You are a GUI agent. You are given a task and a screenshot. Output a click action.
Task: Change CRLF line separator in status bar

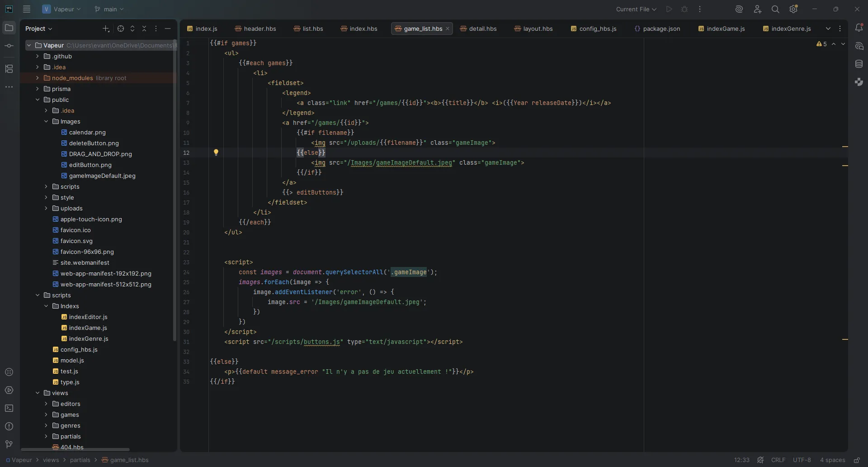(x=778, y=460)
